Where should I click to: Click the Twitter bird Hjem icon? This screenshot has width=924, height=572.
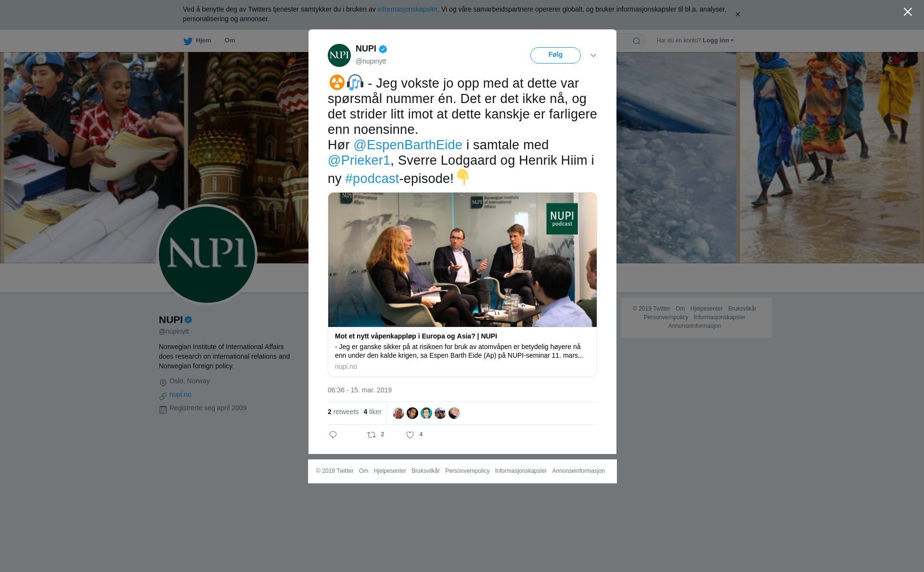pyautogui.click(x=188, y=41)
